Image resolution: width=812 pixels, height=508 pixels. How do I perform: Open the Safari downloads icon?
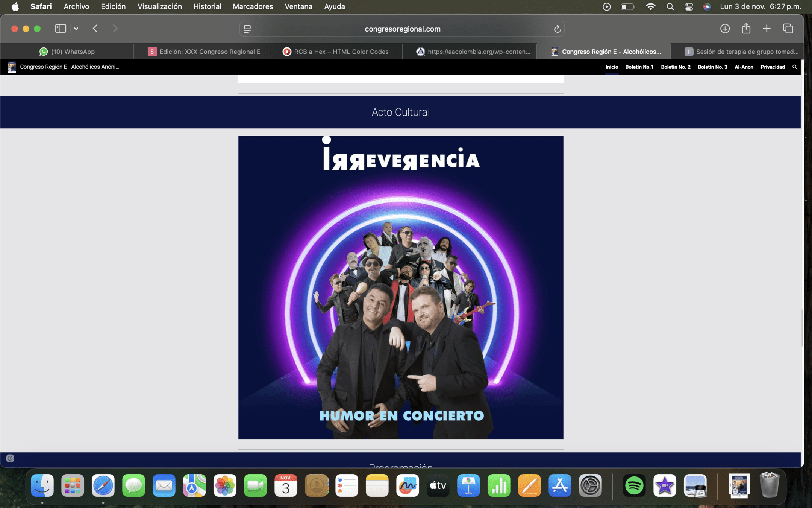pyautogui.click(x=725, y=29)
